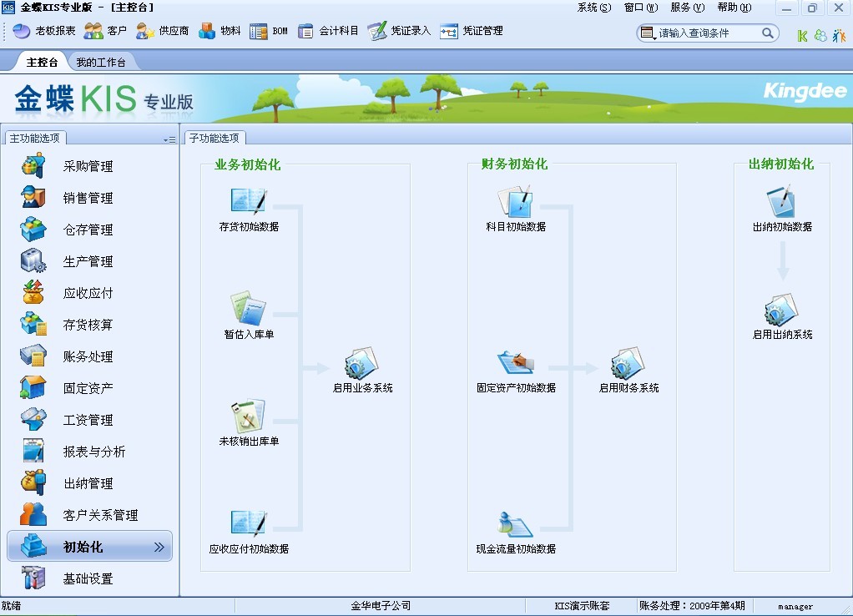
Task: Select the 主功能选项 panel tab
Action: [35, 139]
